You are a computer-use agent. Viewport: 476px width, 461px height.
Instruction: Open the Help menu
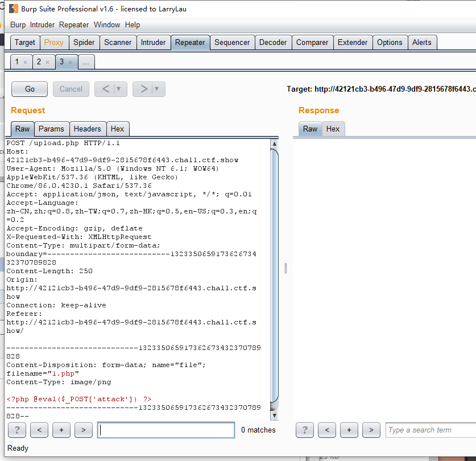click(133, 25)
